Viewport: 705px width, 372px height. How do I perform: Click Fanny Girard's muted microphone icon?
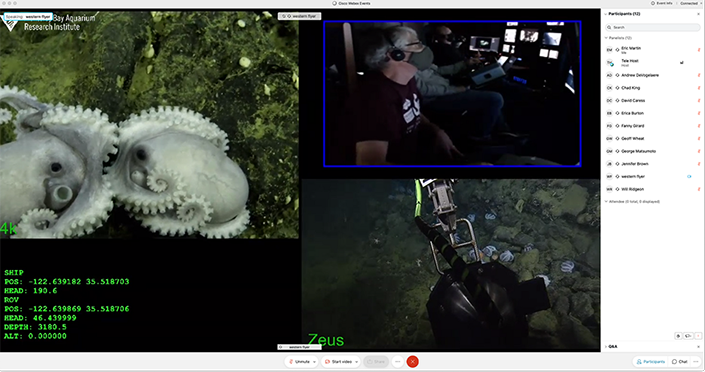click(x=699, y=125)
